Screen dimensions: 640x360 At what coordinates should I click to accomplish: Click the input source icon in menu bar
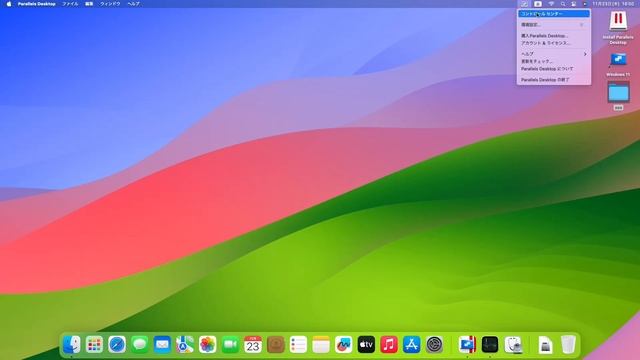click(538, 4)
